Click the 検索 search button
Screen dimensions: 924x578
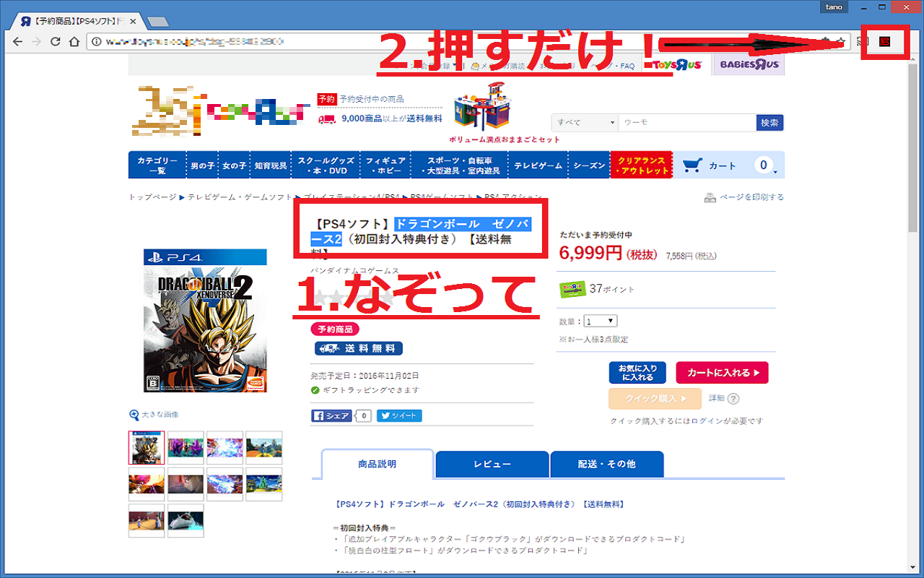(x=770, y=123)
